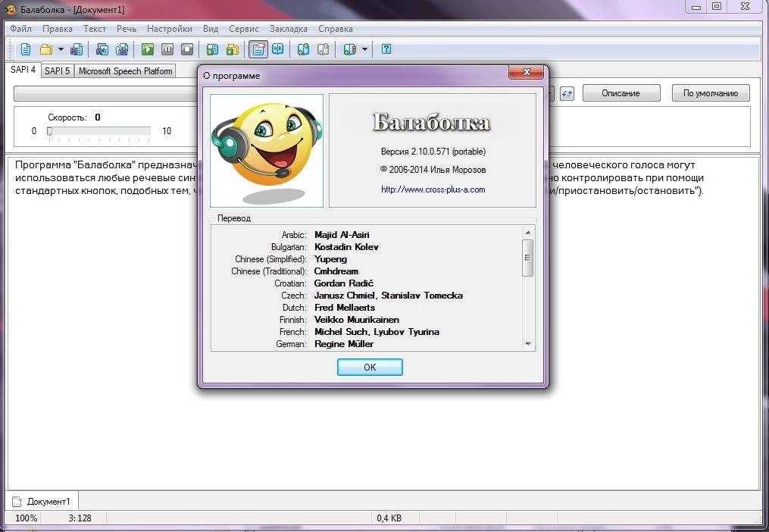Open the http://www.cross-plus-a.com link
769x532 pixels.
point(433,189)
